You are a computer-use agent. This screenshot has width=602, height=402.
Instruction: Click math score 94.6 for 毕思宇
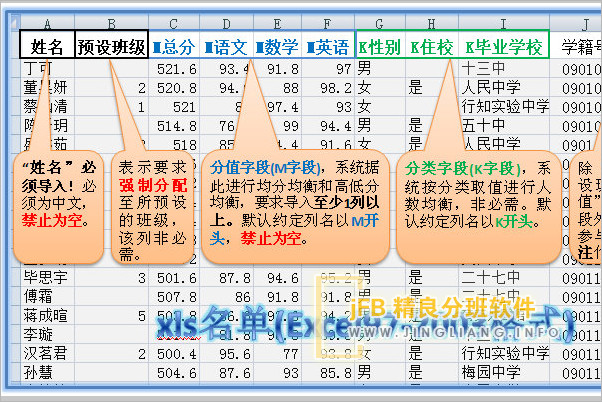tap(278, 277)
